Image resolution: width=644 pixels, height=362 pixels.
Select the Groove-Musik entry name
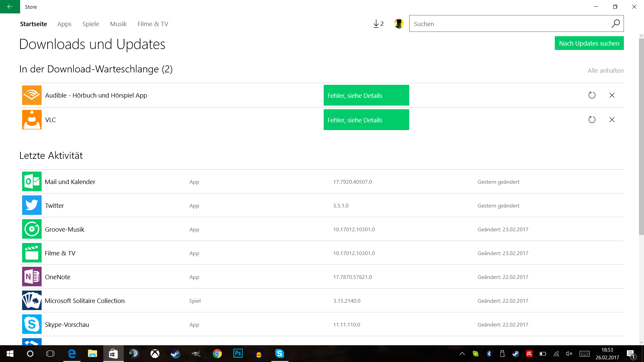[64, 229]
